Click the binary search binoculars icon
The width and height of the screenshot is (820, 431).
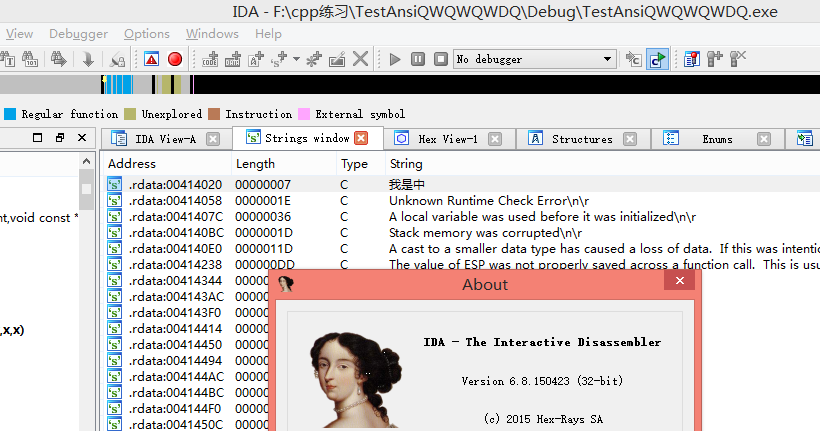click(30, 59)
